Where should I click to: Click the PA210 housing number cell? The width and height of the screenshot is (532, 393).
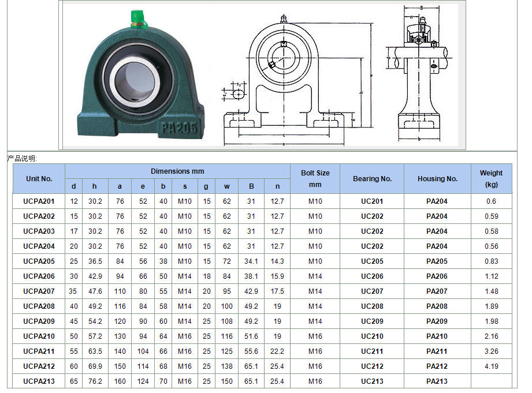tap(437, 336)
